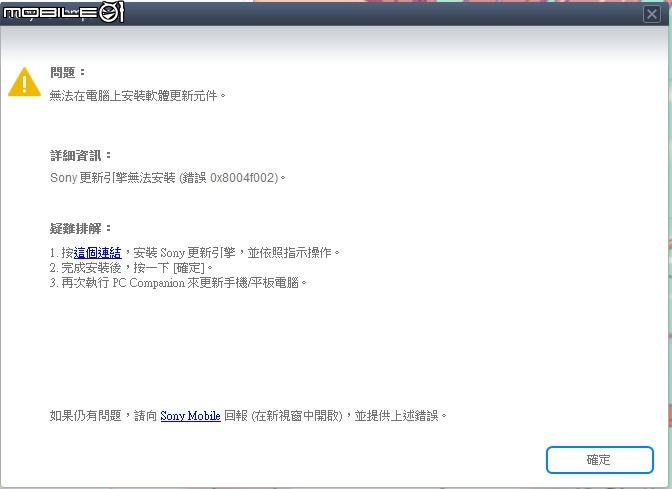
Task: Select the 問題 heading text
Action: [68, 72]
